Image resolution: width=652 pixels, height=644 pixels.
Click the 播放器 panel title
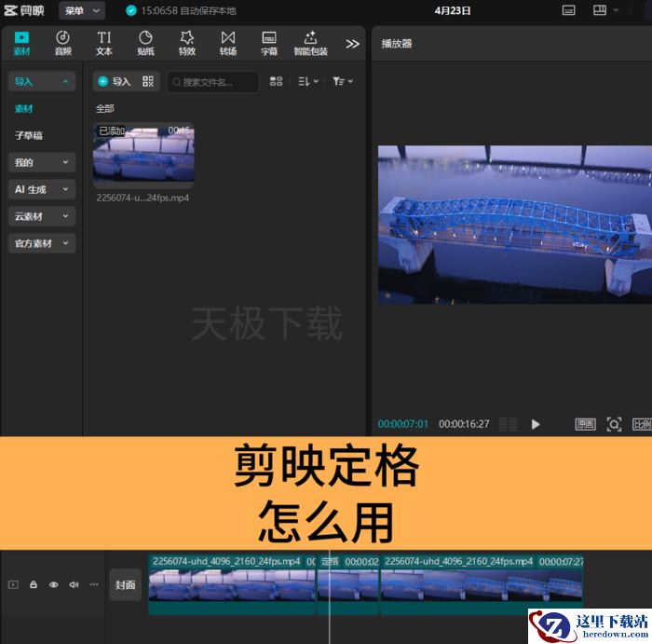(x=397, y=43)
